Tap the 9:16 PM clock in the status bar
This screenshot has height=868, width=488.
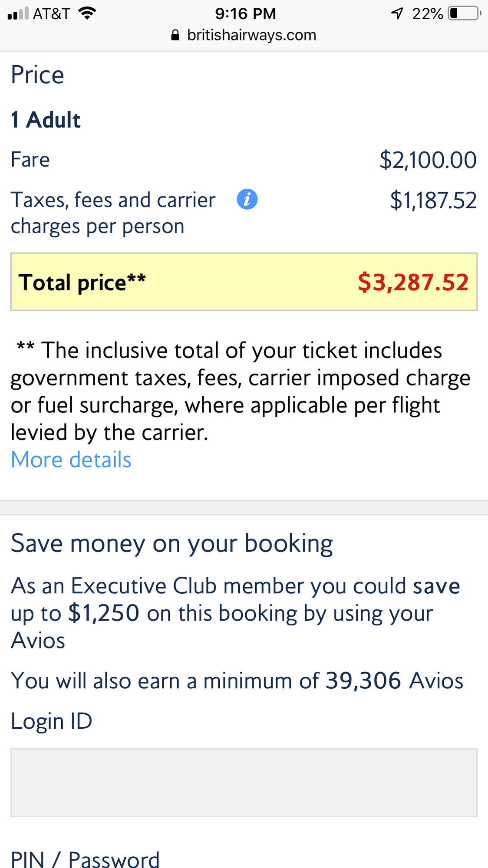[x=246, y=13]
